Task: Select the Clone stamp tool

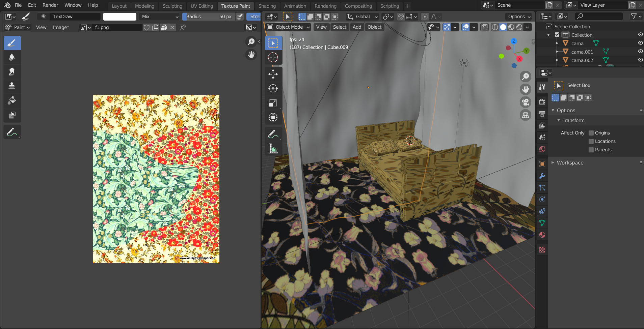Action: [12, 86]
